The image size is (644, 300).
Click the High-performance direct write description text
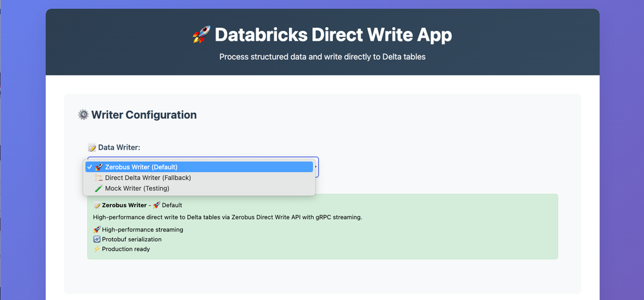(228, 217)
